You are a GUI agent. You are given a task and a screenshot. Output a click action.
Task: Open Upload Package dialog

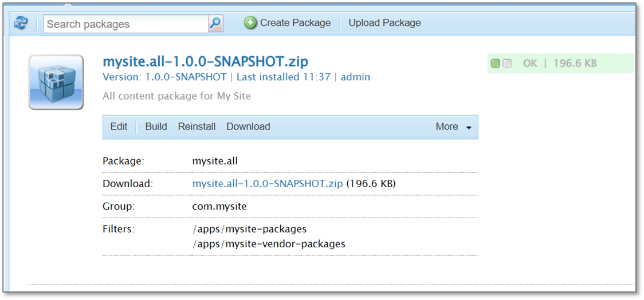pos(384,23)
